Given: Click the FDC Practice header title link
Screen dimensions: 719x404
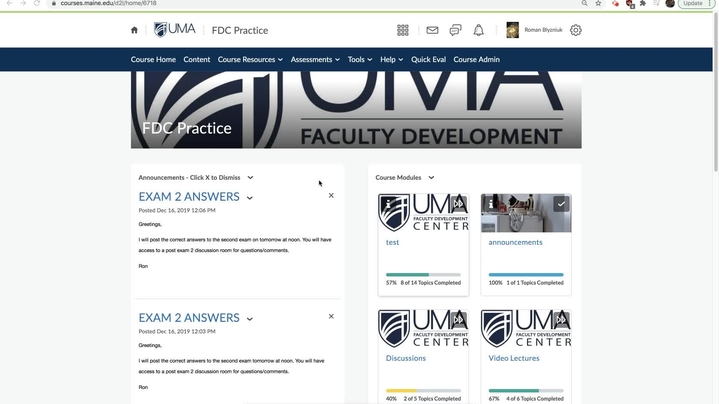Looking at the screenshot, I should click(240, 30).
